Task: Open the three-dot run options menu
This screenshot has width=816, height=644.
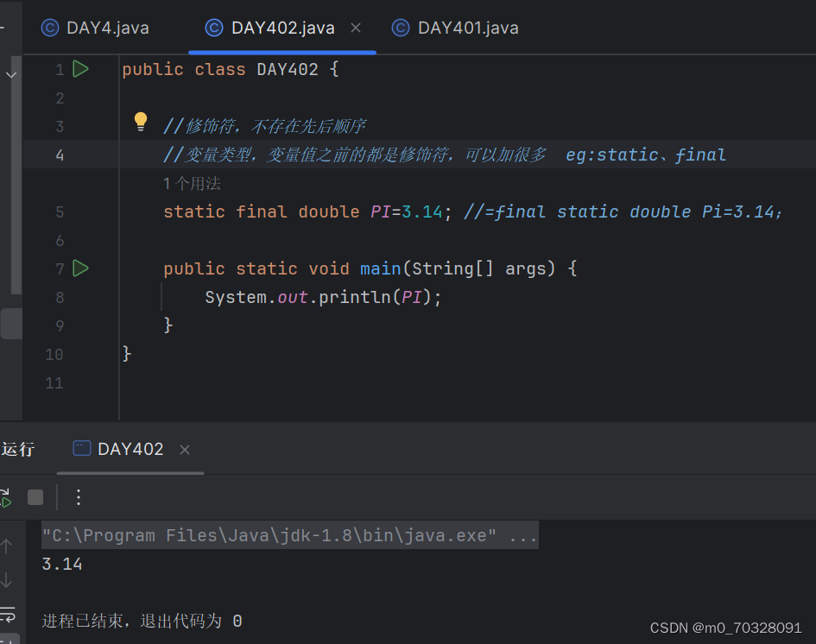Action: tap(79, 497)
